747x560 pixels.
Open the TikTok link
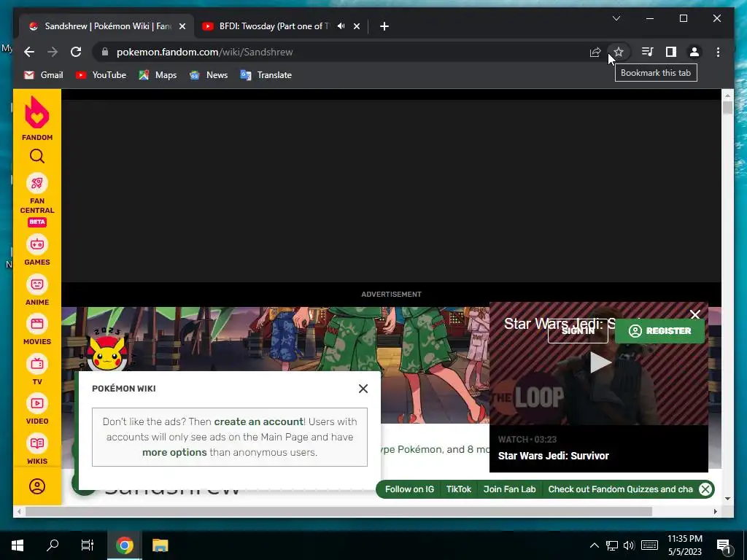click(458, 489)
